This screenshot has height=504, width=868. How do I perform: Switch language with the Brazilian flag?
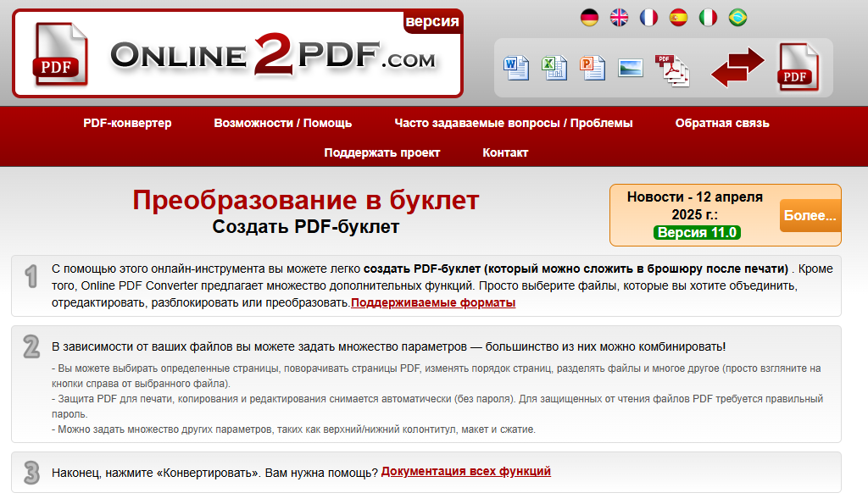click(737, 17)
